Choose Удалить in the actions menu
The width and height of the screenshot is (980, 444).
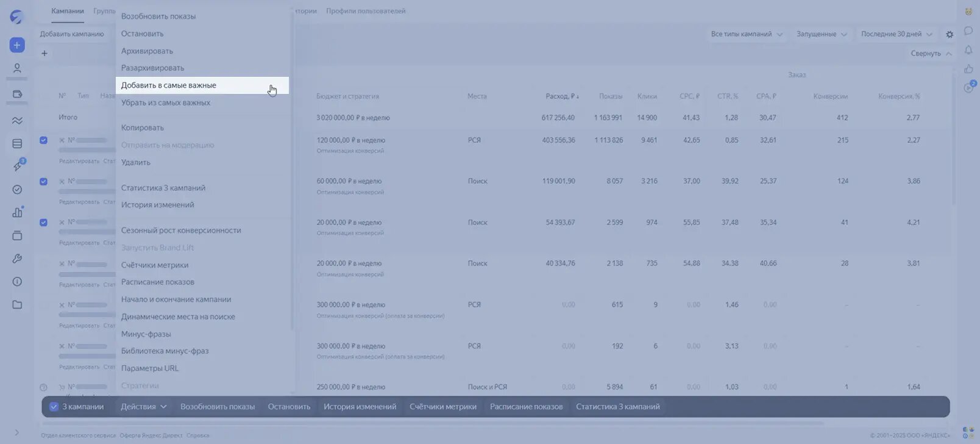click(202, 162)
